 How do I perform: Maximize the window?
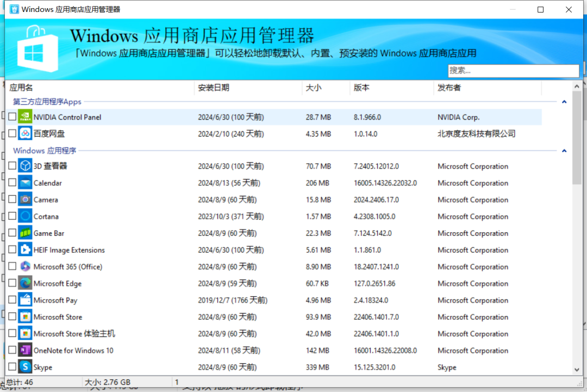(x=540, y=9)
